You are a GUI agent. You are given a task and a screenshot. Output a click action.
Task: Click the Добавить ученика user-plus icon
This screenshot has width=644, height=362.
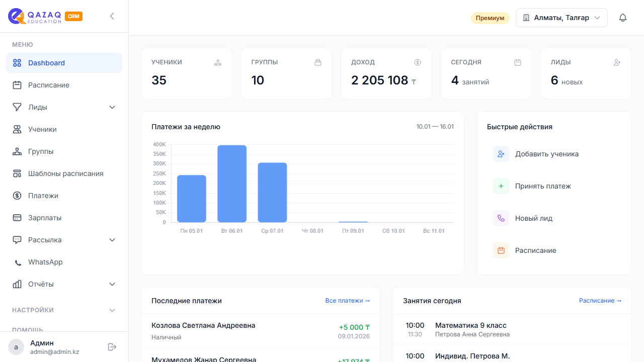click(501, 154)
